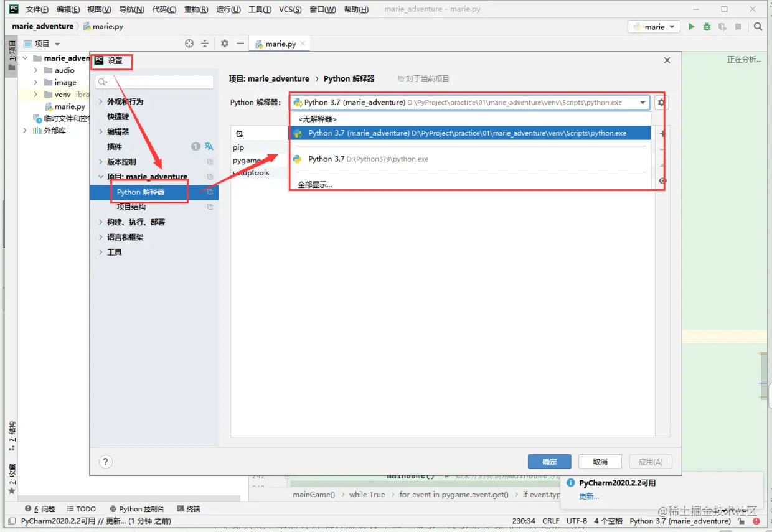Expand the venv folder

tap(36, 95)
